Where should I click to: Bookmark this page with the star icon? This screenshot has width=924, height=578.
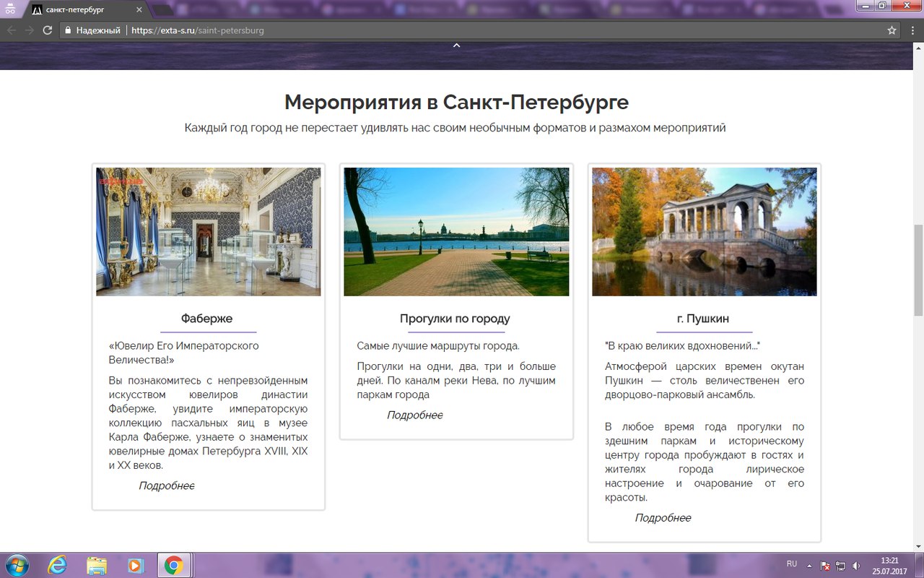892,30
